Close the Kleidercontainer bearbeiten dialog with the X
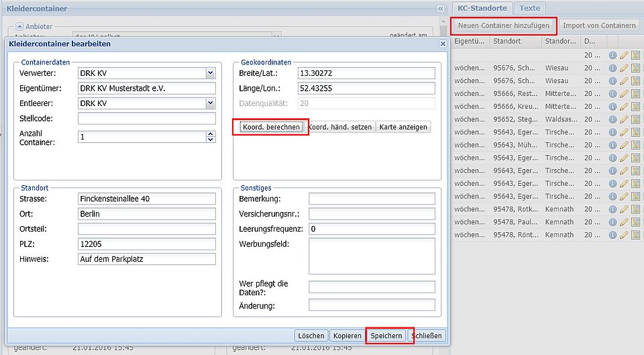 443,44
